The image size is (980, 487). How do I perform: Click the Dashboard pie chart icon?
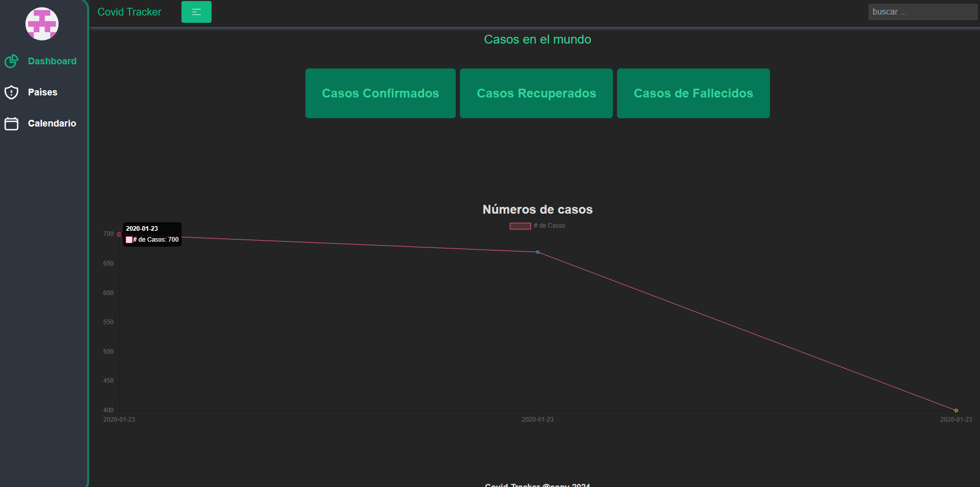click(x=11, y=61)
